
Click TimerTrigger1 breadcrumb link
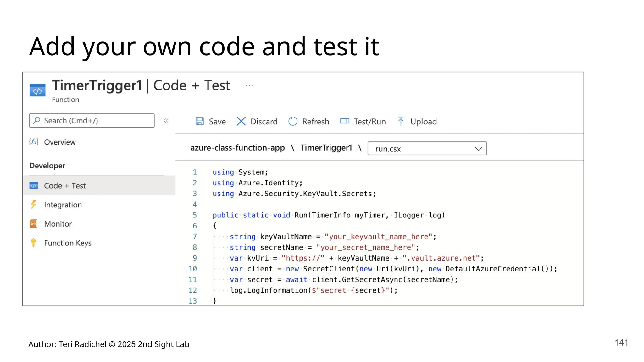pyautogui.click(x=326, y=148)
